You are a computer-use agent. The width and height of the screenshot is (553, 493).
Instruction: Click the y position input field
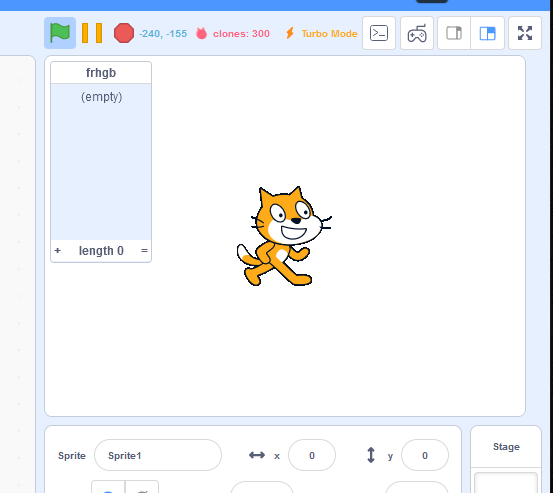(x=425, y=455)
